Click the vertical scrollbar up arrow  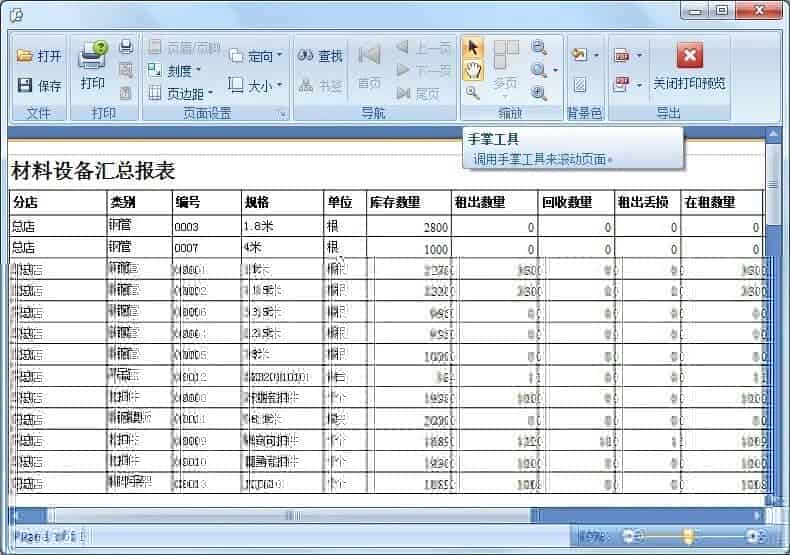(x=772, y=134)
